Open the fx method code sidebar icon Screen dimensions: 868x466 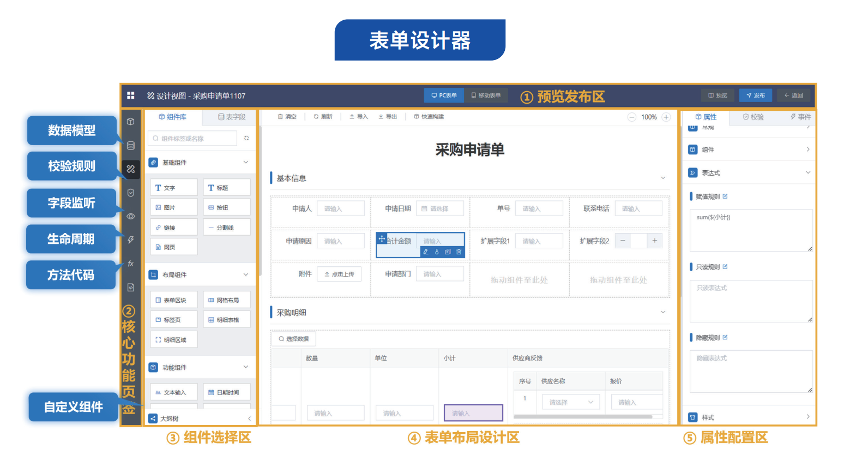[x=131, y=264]
